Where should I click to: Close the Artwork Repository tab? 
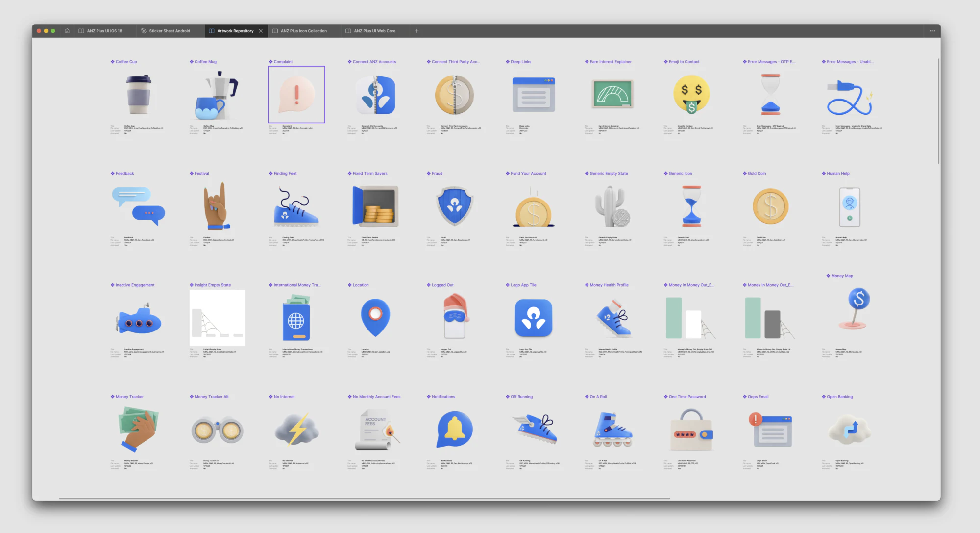click(x=261, y=31)
